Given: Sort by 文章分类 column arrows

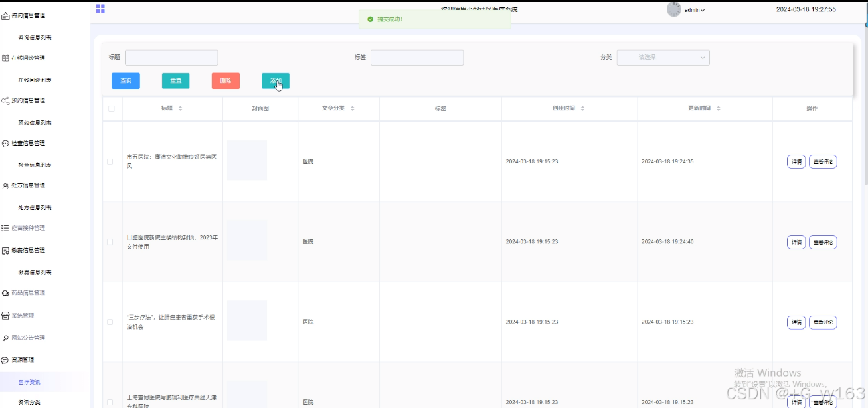Looking at the screenshot, I should tap(352, 108).
